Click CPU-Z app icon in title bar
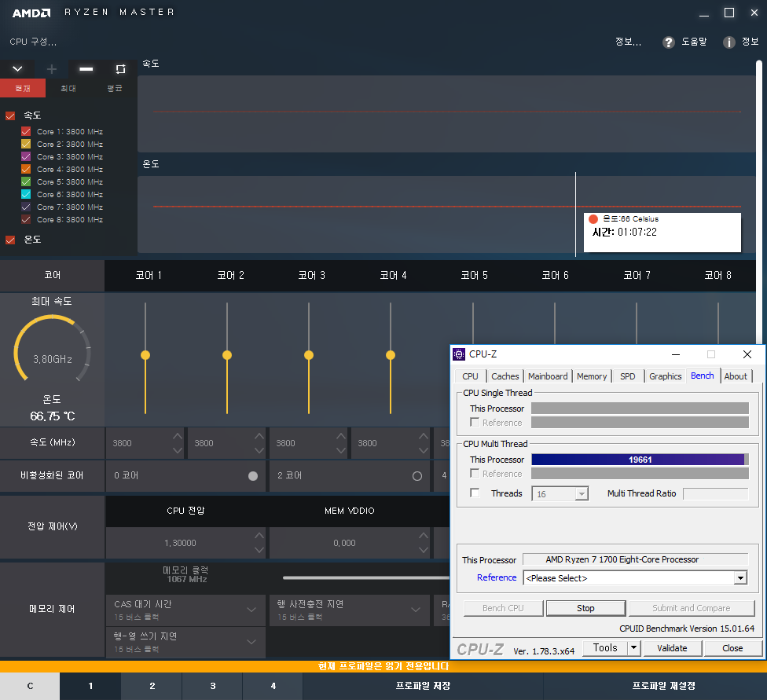767x700 pixels. pyautogui.click(x=459, y=354)
